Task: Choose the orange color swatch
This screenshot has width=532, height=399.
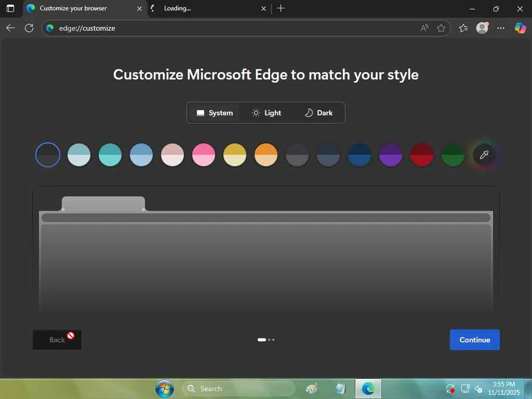Action: point(266,155)
